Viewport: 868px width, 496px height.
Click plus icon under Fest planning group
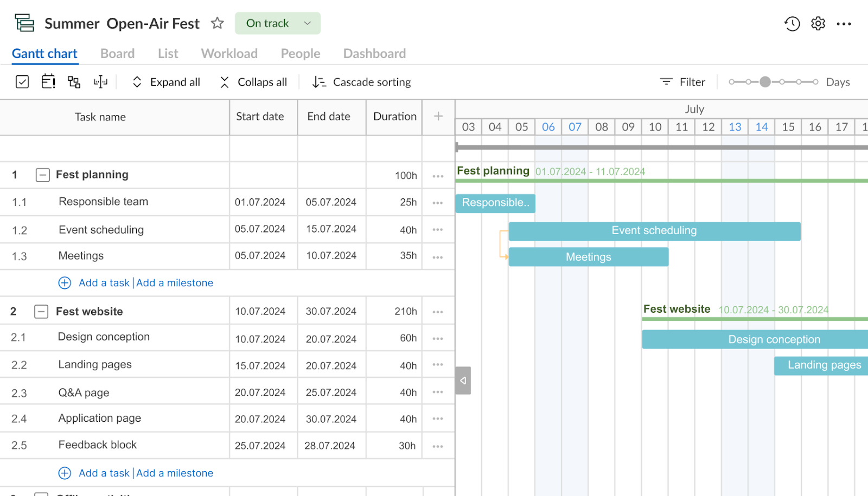(65, 283)
